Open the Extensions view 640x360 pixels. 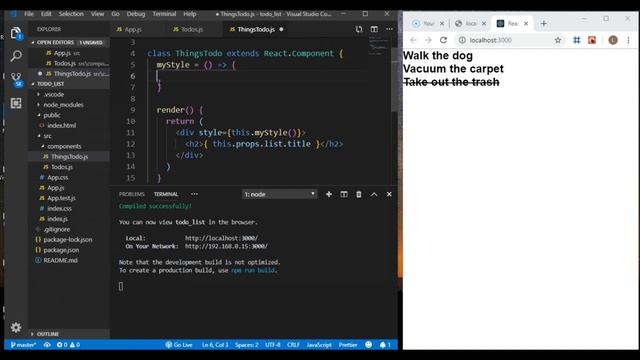[16, 103]
